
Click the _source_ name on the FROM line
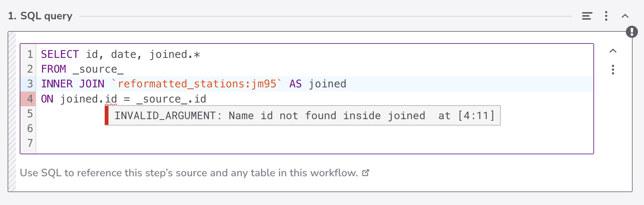(98, 69)
